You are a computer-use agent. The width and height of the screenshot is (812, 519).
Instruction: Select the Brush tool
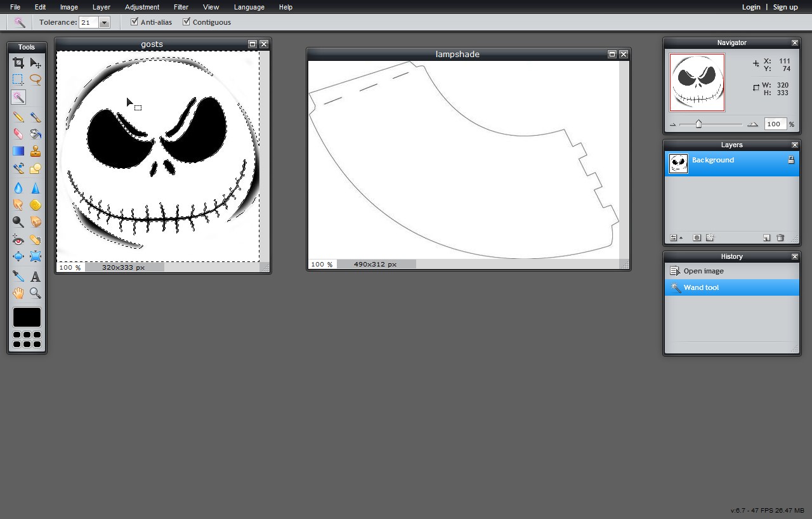tap(36, 117)
